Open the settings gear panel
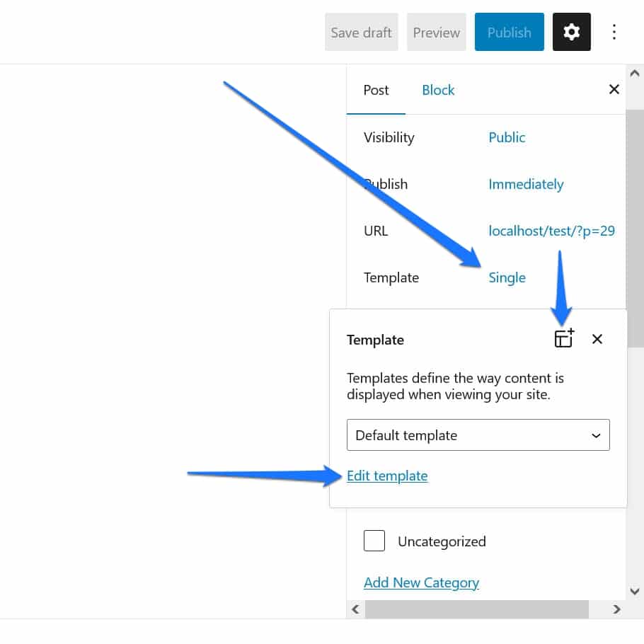 click(571, 32)
